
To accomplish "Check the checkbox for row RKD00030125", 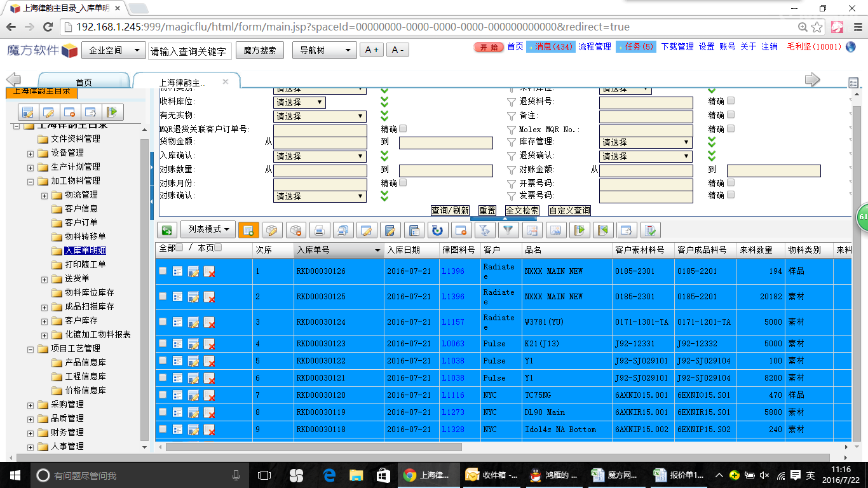I will tap(163, 296).
